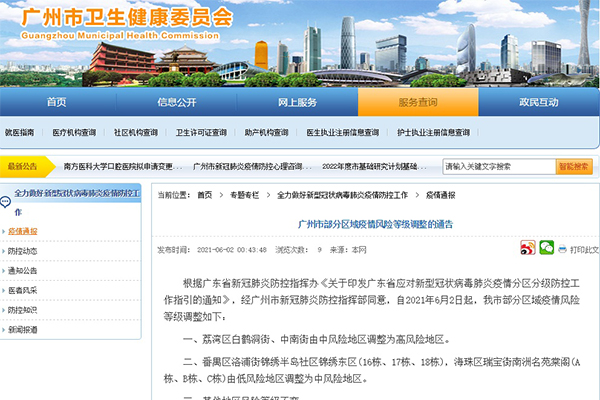Select 防控知识 in the left sidebar
The image size is (600, 400).
click(23, 310)
